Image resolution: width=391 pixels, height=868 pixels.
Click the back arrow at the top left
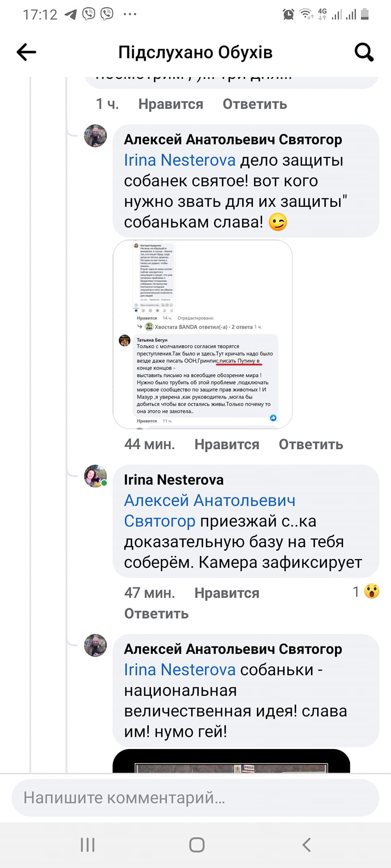pos(26,51)
